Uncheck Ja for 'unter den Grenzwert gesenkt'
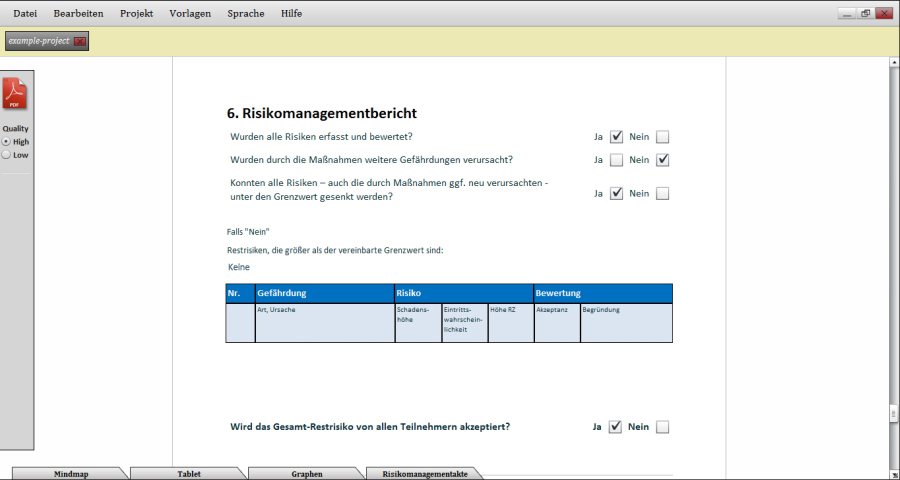Image resolution: width=900 pixels, height=480 pixels. (616, 193)
